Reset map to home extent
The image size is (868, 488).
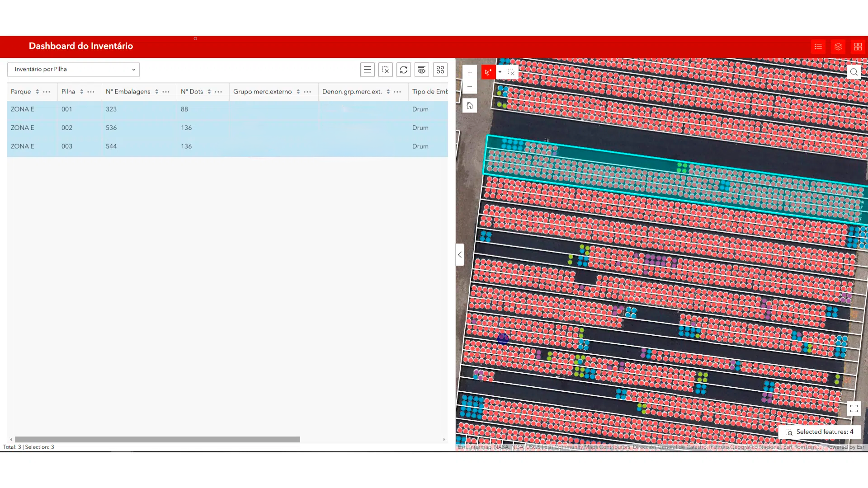[x=470, y=106]
